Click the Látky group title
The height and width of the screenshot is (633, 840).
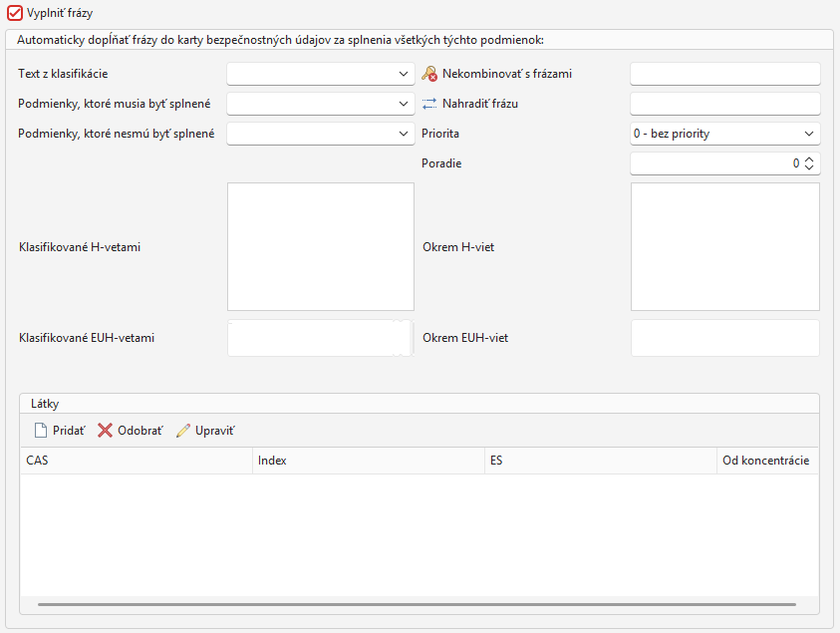pos(45,404)
